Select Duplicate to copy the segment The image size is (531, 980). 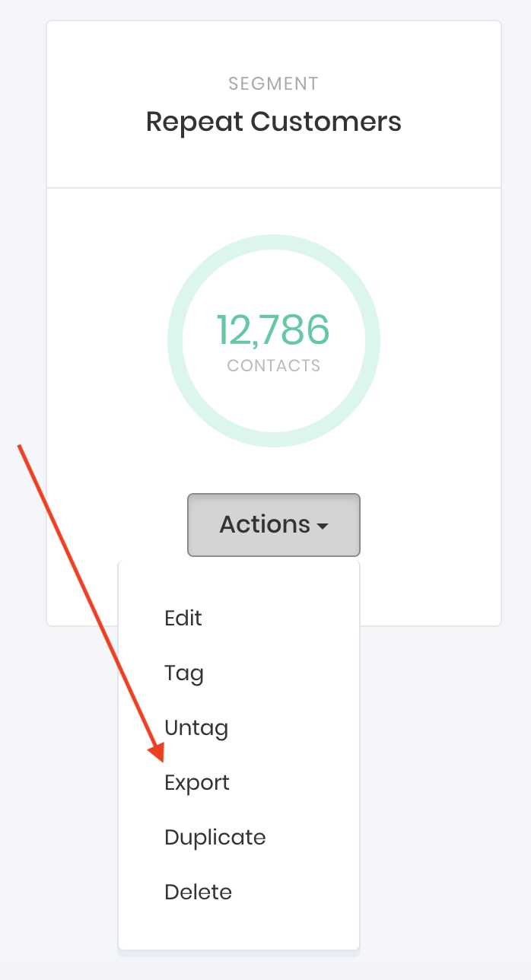(x=215, y=837)
